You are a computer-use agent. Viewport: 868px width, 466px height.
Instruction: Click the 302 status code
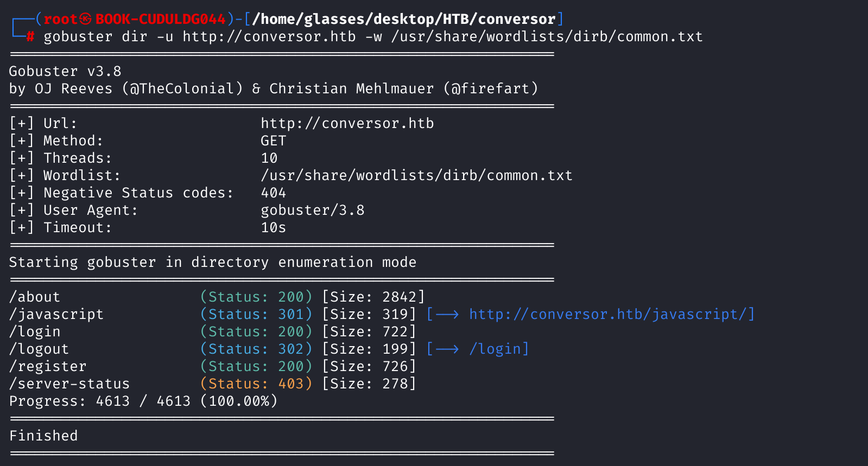291,349
